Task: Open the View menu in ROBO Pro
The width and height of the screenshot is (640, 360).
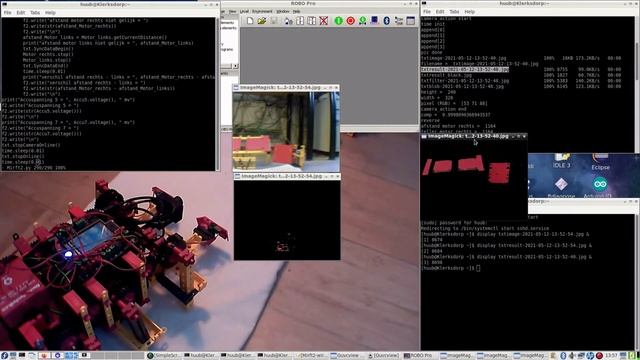Action: pyautogui.click(x=232, y=11)
